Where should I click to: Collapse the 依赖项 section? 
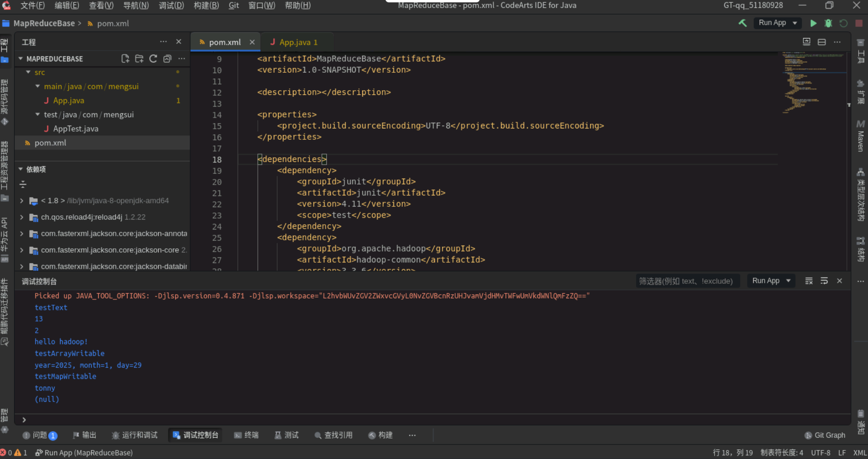(x=21, y=169)
